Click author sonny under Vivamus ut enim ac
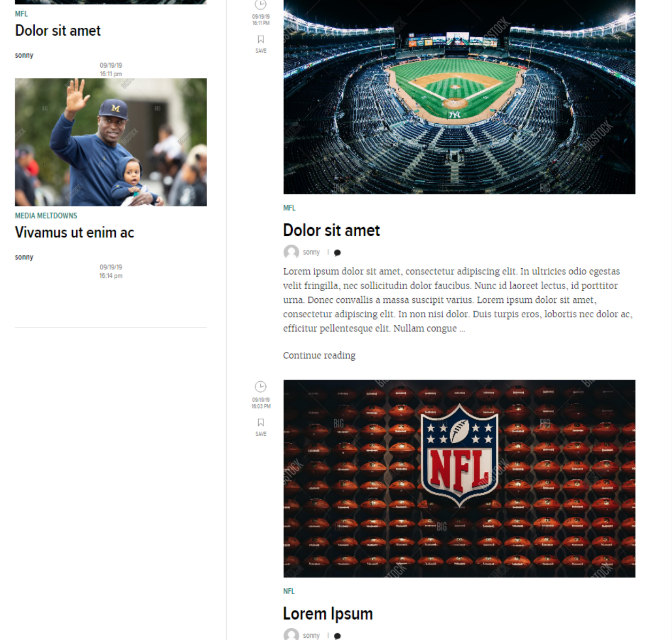Viewport: 672px width, 640px height. coord(24,257)
